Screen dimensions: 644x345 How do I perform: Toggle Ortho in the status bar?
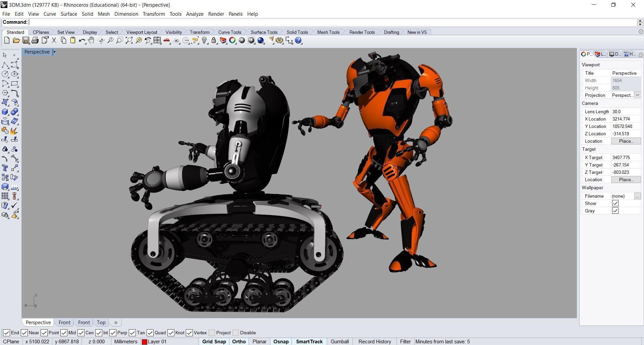click(x=239, y=342)
